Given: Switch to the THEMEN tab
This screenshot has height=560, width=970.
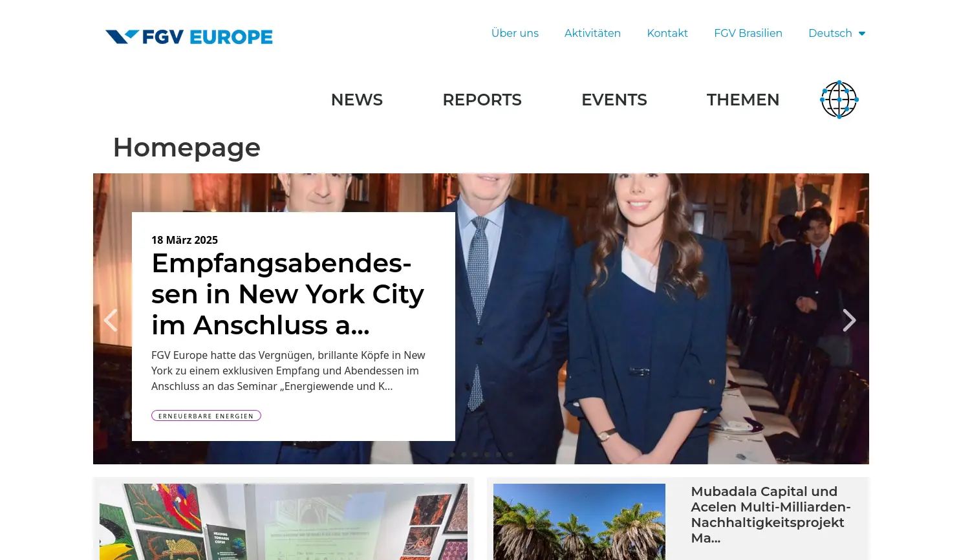Looking at the screenshot, I should (743, 100).
